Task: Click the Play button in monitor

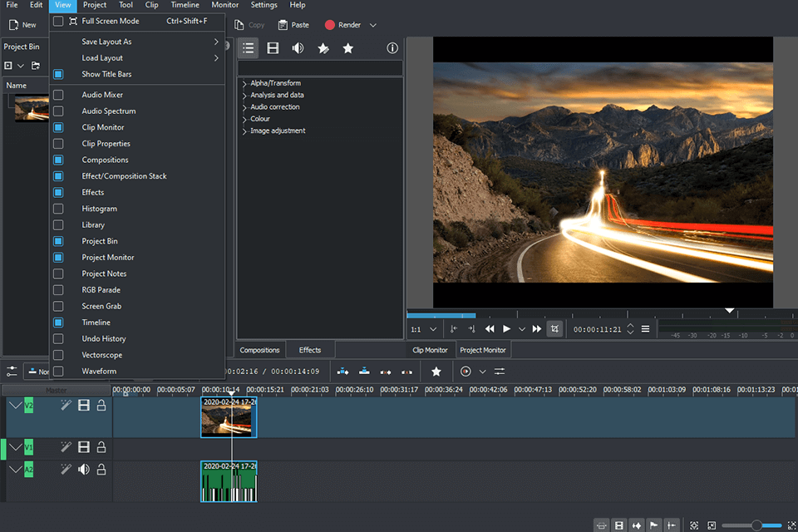Action: coord(506,329)
